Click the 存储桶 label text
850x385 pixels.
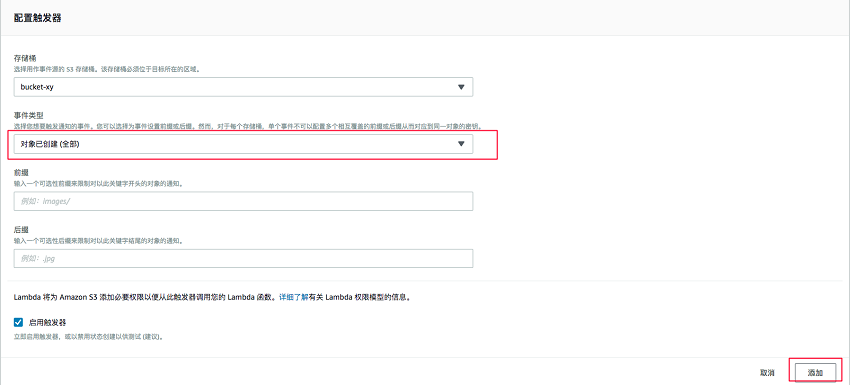point(25,58)
